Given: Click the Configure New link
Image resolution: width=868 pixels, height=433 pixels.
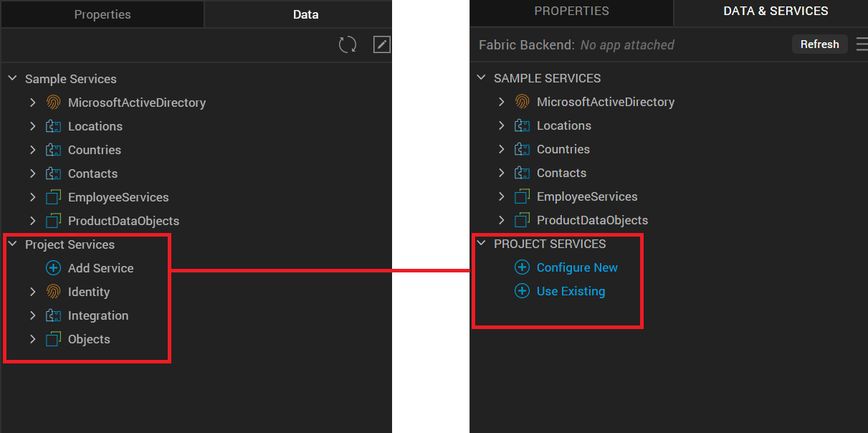Looking at the screenshot, I should tap(577, 267).
